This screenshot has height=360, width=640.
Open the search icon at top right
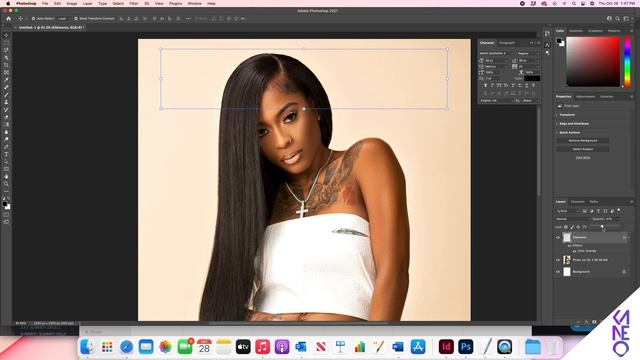click(618, 18)
